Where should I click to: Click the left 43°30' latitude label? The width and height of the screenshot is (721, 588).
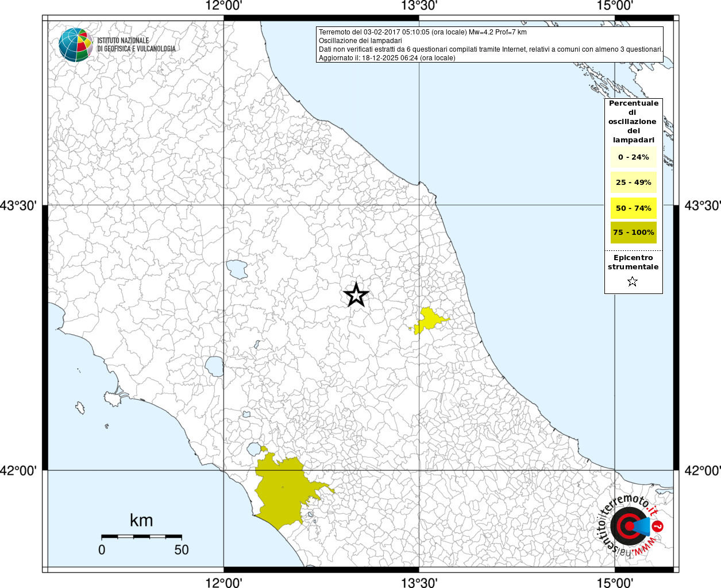[x=19, y=206]
